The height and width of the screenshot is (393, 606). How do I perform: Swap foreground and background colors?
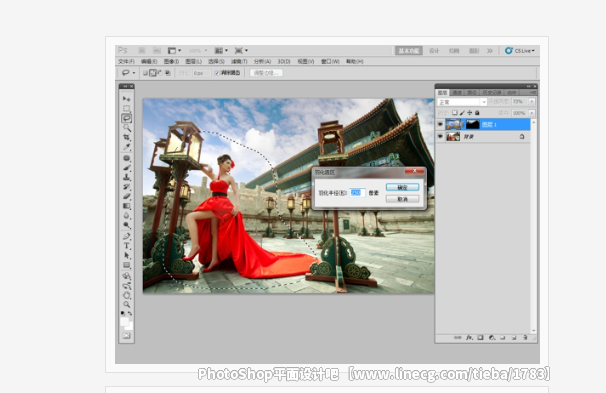pyautogui.click(x=130, y=313)
